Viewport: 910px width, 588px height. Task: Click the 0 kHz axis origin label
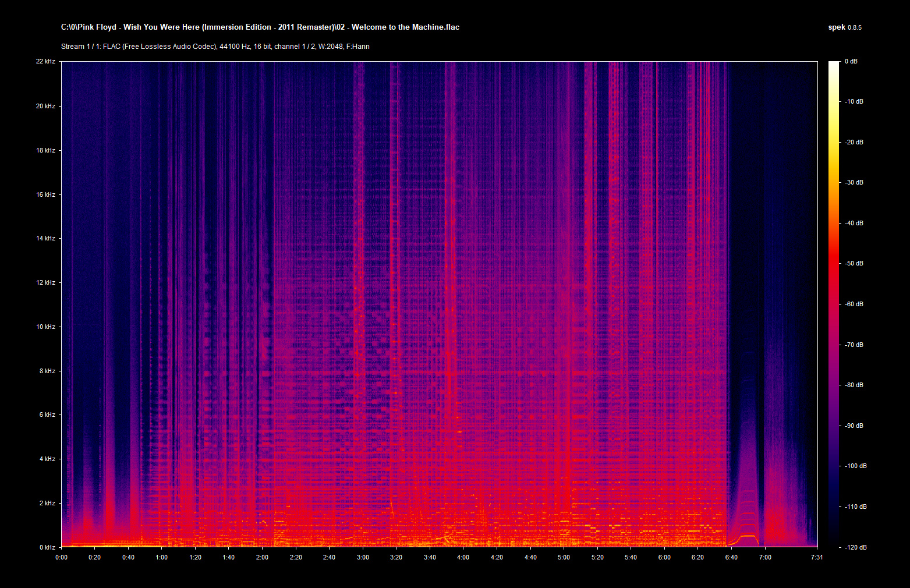[47, 547]
